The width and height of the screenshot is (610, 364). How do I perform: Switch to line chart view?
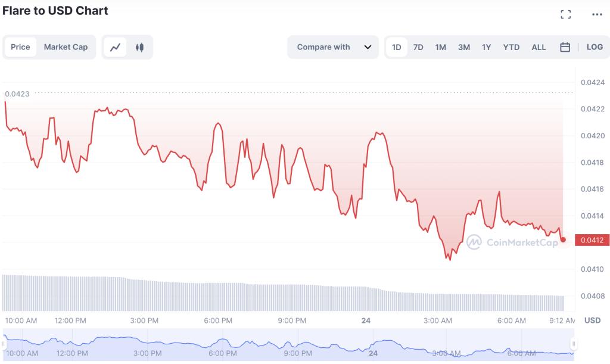115,47
